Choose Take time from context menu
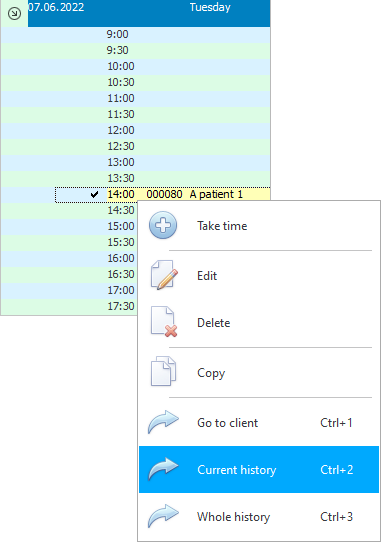This screenshot has height=542, width=381. tap(259, 226)
